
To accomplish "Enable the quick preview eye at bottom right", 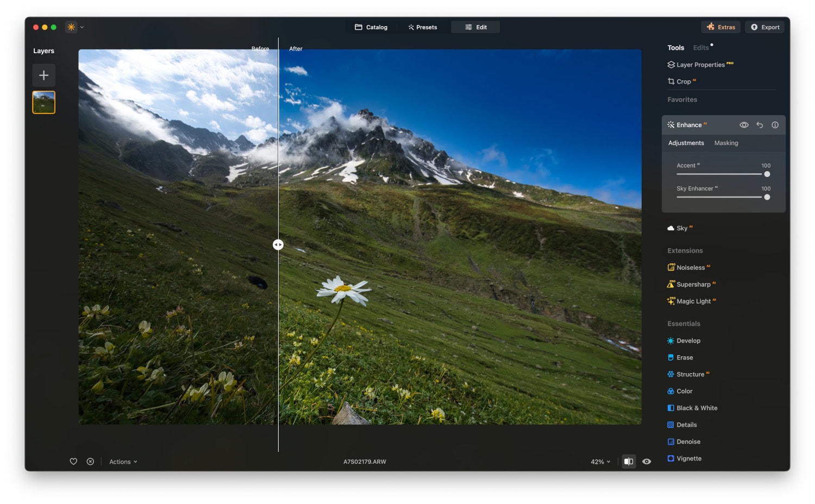I will (x=647, y=461).
